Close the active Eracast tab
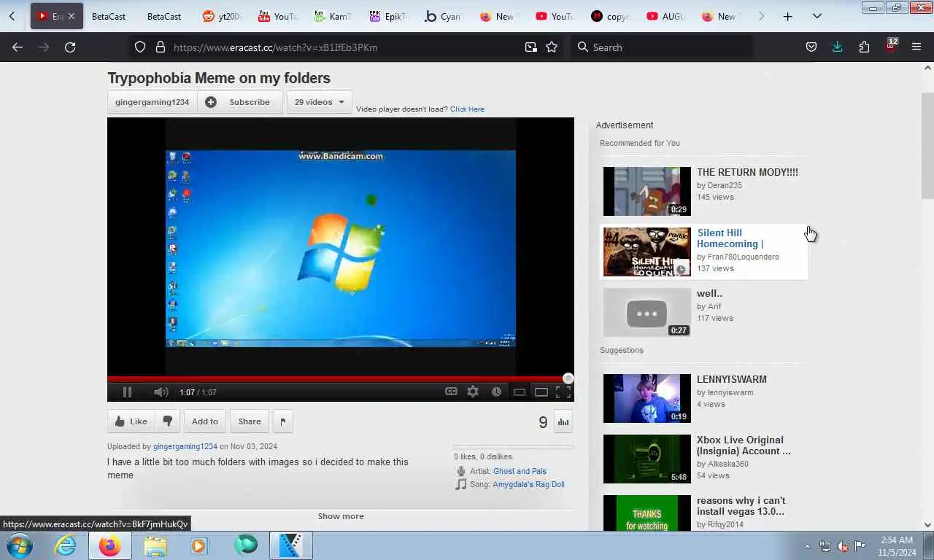 pos(72,16)
